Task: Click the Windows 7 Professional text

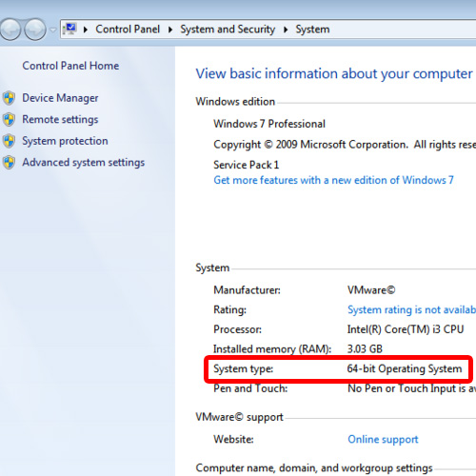Action: click(x=269, y=124)
